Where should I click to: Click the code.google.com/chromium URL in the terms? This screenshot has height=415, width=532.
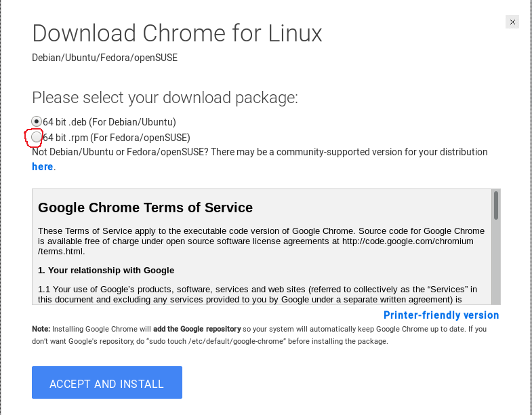[x=407, y=241]
